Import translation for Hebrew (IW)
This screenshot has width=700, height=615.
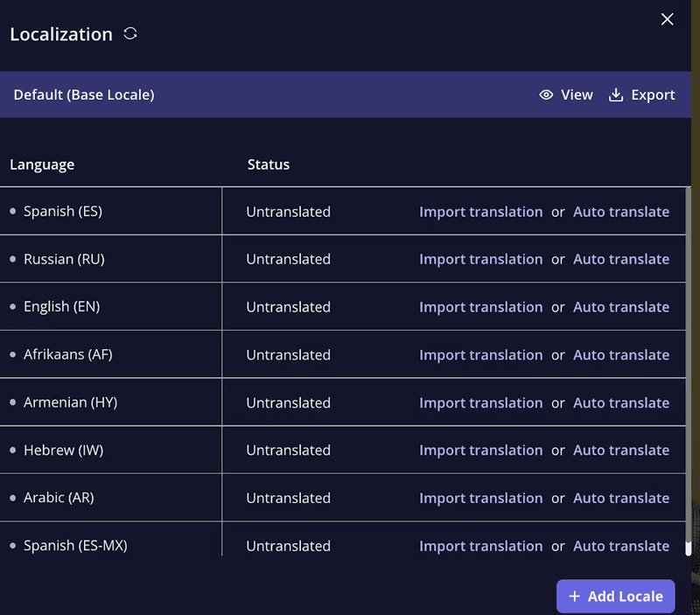(480, 450)
